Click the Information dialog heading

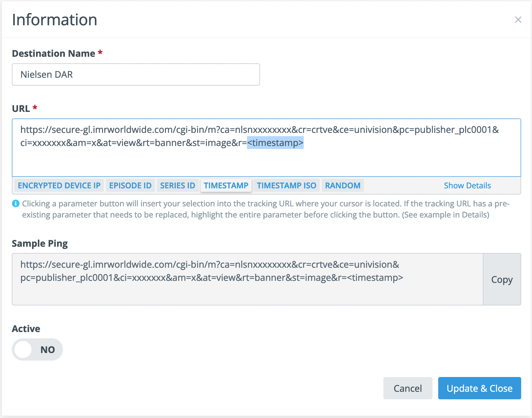tap(55, 20)
